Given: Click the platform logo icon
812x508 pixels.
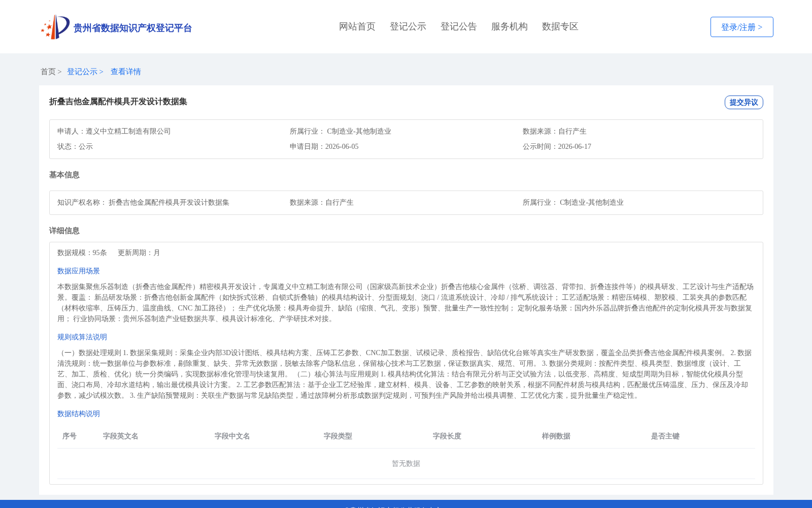Looking at the screenshot, I should click(x=55, y=27).
